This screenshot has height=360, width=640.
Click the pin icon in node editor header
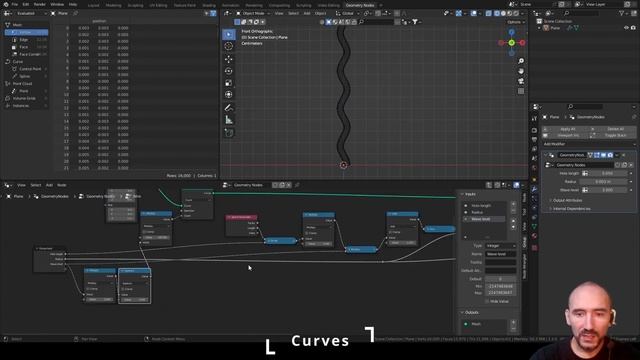tap(297, 185)
